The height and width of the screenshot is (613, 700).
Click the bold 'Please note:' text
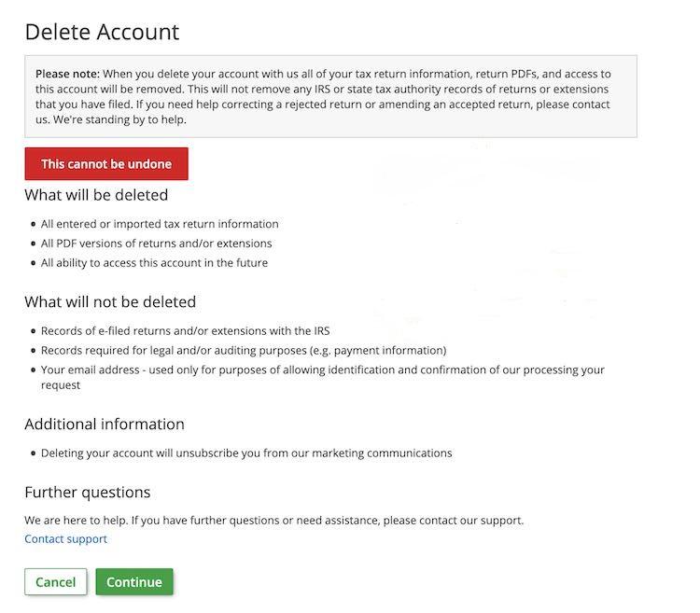(67, 74)
